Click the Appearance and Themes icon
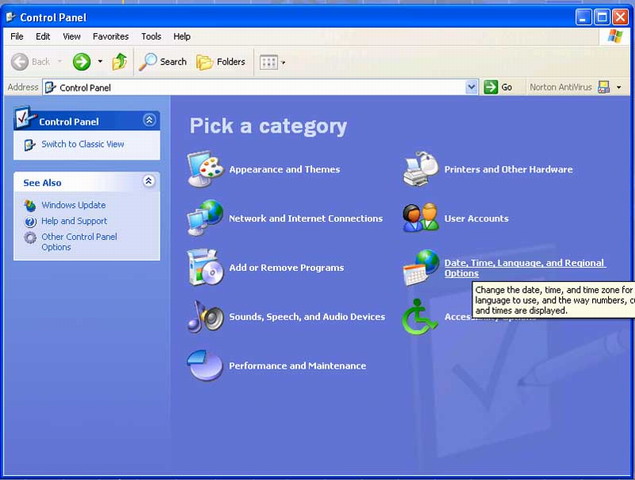635x480 pixels. [x=205, y=170]
